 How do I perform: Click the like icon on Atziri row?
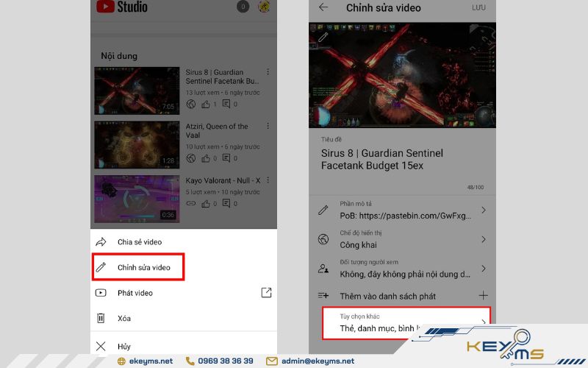tap(206, 158)
